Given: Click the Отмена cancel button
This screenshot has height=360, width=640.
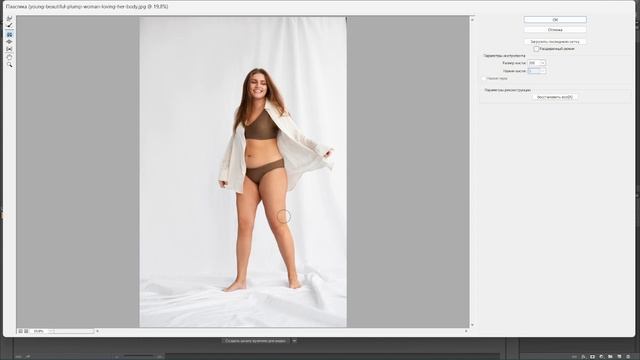Looking at the screenshot, I should [555, 30].
